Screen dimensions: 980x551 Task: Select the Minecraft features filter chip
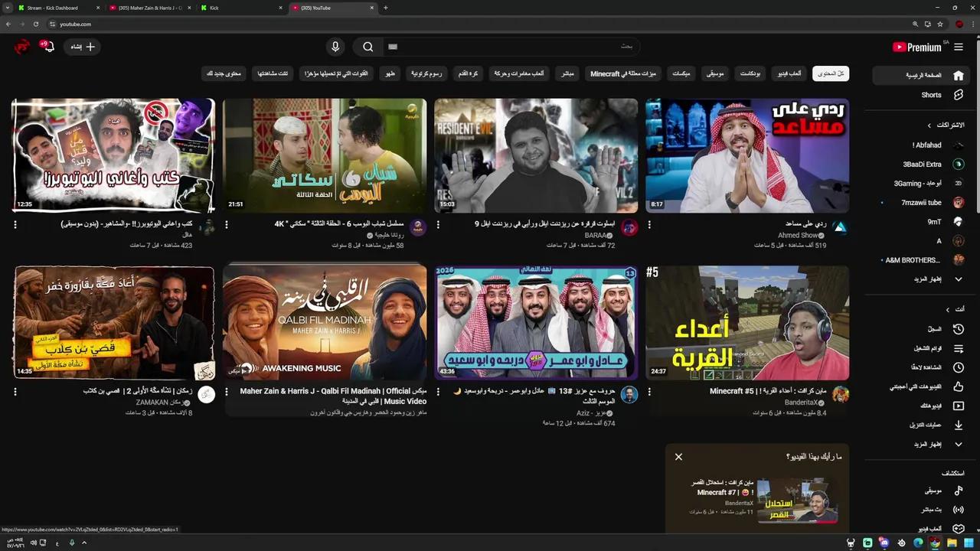pyautogui.click(x=623, y=73)
